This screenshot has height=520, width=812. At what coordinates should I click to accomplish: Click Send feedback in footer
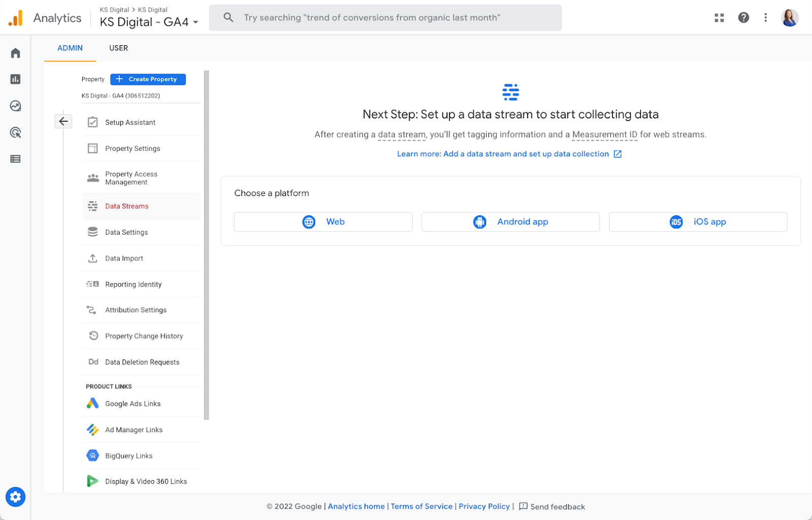552,506
